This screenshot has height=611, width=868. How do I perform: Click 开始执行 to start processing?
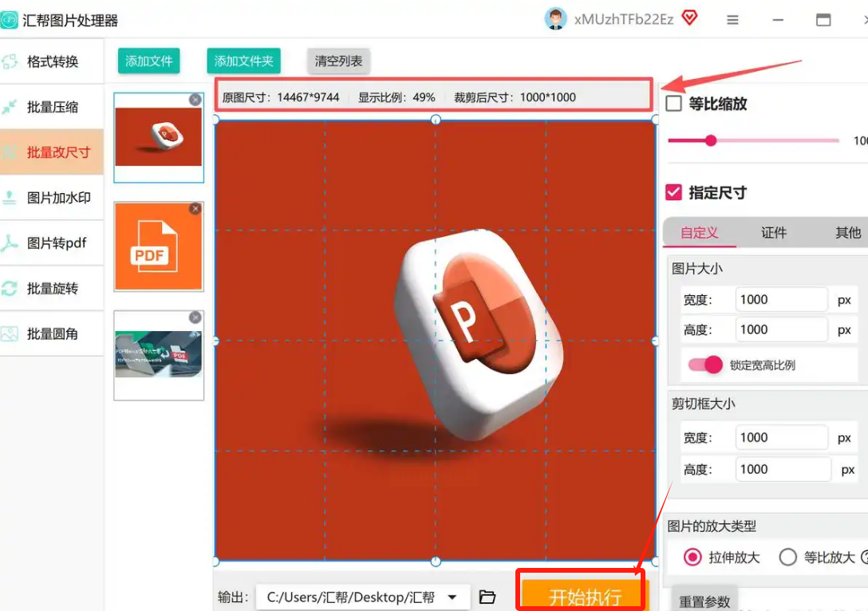585,595
